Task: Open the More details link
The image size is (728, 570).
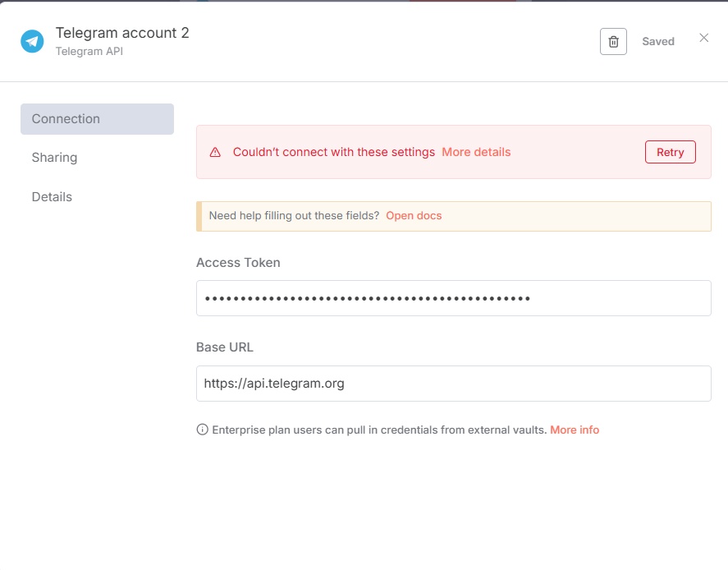Action: (x=476, y=152)
